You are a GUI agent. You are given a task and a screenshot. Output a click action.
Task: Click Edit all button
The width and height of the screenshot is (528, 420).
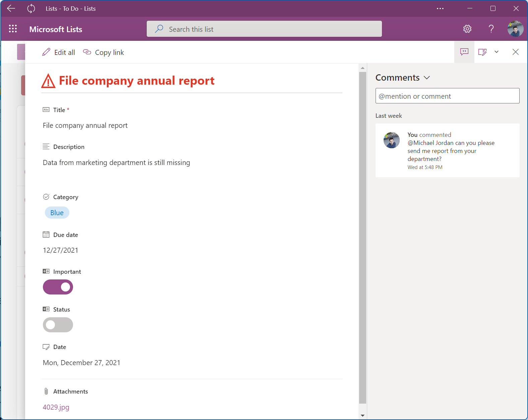59,53
